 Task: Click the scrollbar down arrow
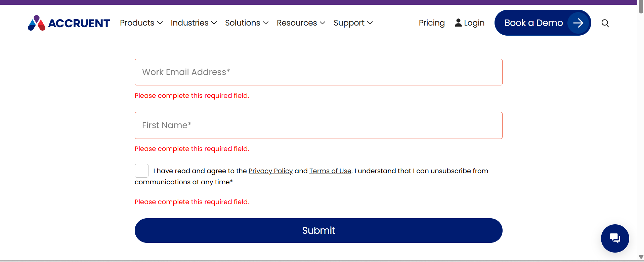point(641,257)
